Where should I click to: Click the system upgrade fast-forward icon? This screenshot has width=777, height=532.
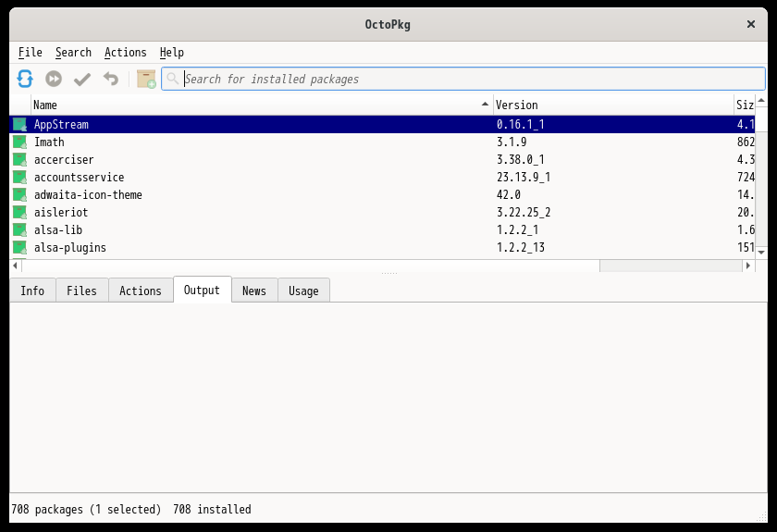tap(54, 79)
